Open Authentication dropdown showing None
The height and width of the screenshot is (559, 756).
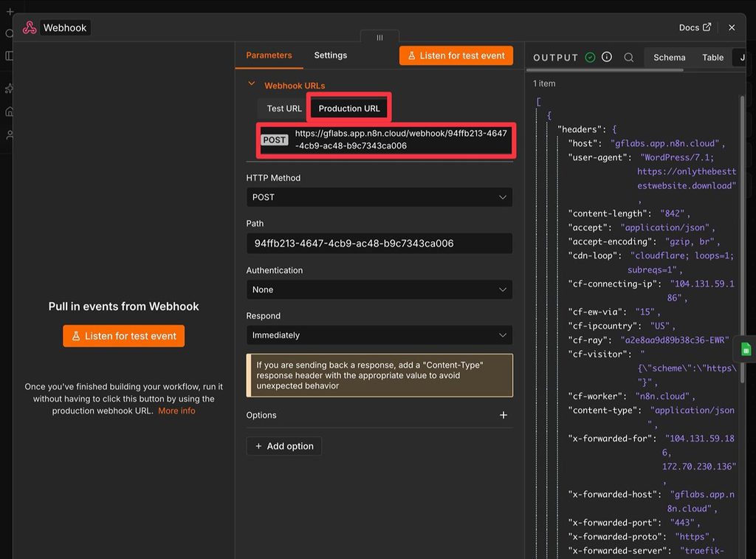tap(379, 289)
